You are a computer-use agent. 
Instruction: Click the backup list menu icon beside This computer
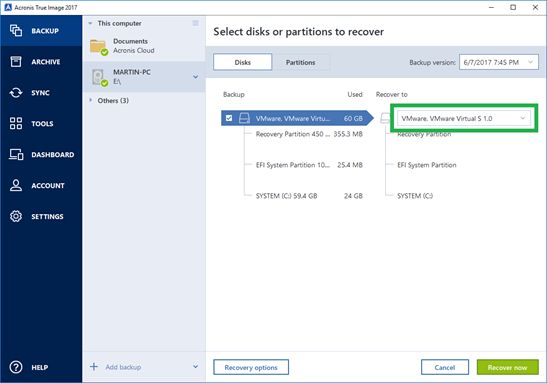196,23
